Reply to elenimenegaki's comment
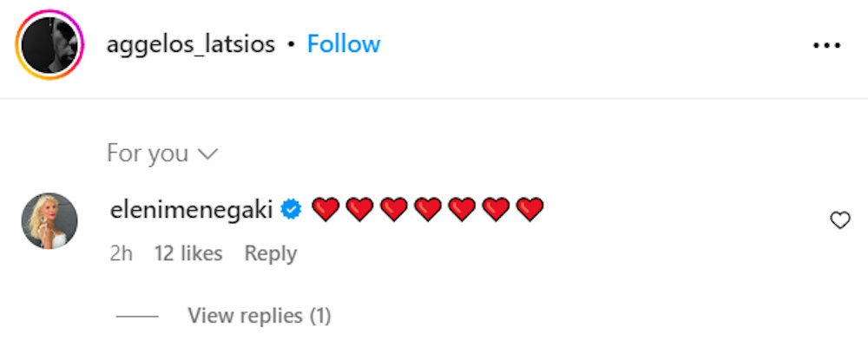Image resolution: width=868 pixels, height=347 pixels. (x=271, y=253)
